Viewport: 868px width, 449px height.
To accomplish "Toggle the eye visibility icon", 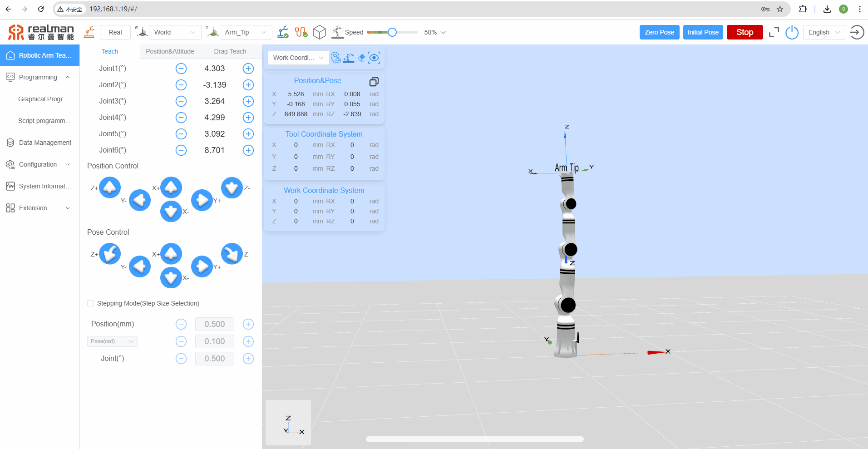I will pos(374,58).
